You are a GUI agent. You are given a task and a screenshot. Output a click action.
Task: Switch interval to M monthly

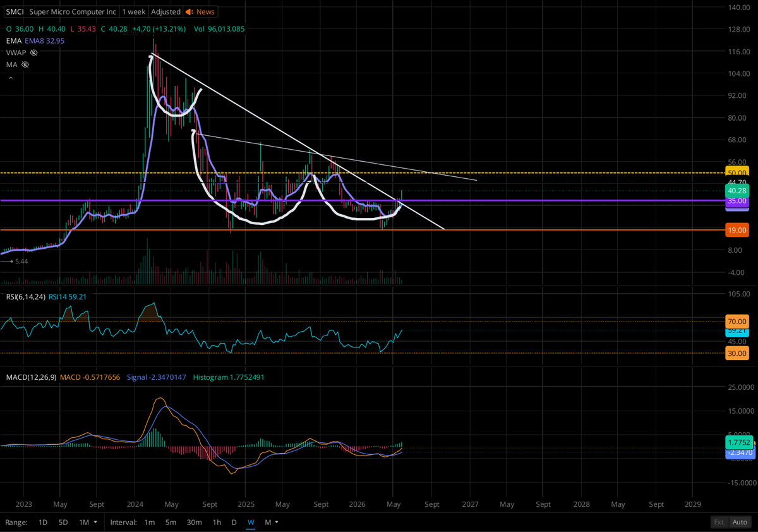tap(268, 523)
